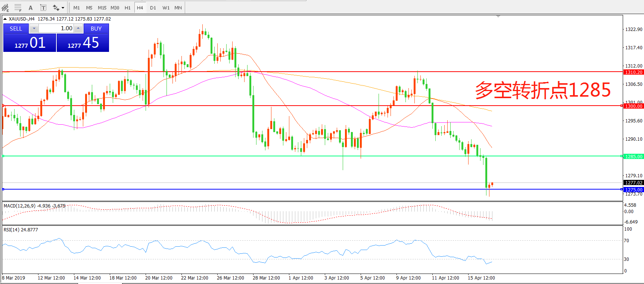Switch the chart to M1 timeframe
Viewport: 644px width, 284px height.
tap(77, 7)
